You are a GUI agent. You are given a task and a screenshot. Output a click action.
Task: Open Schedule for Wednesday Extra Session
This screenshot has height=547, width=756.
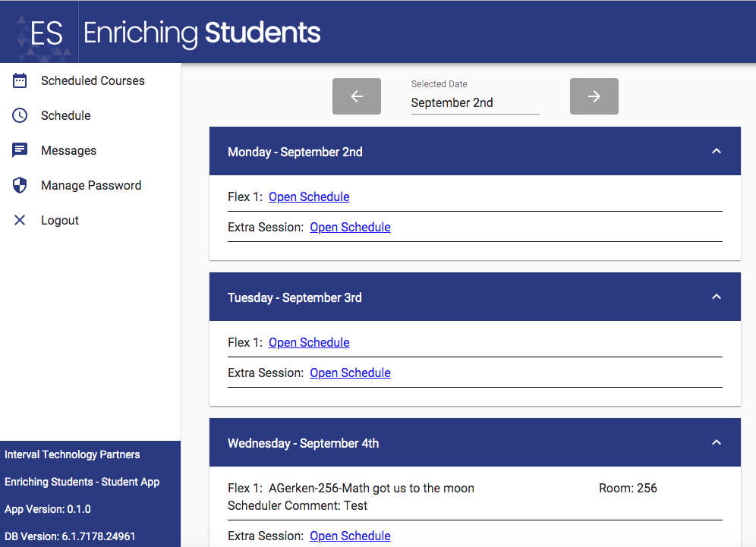pyautogui.click(x=349, y=536)
